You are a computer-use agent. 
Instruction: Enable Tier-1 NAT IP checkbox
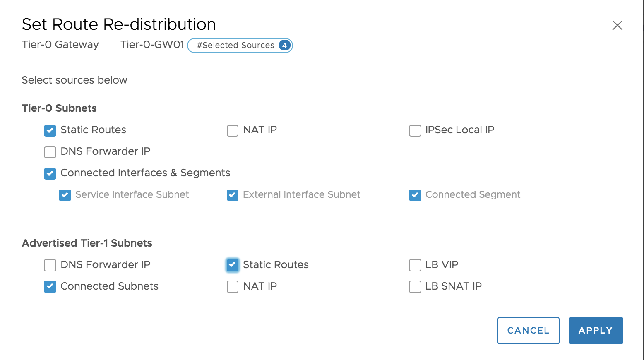coord(233,287)
